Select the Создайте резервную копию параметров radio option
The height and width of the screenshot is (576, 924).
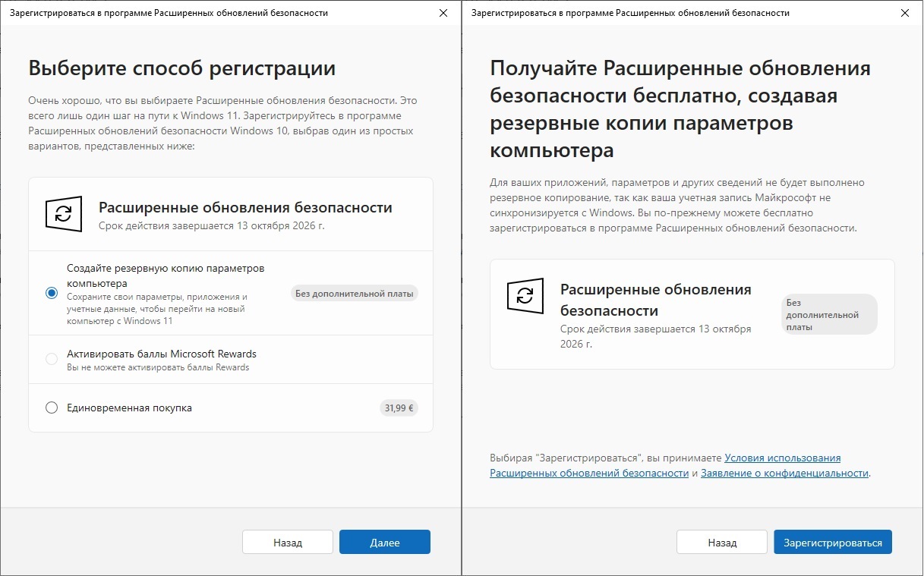click(52, 293)
